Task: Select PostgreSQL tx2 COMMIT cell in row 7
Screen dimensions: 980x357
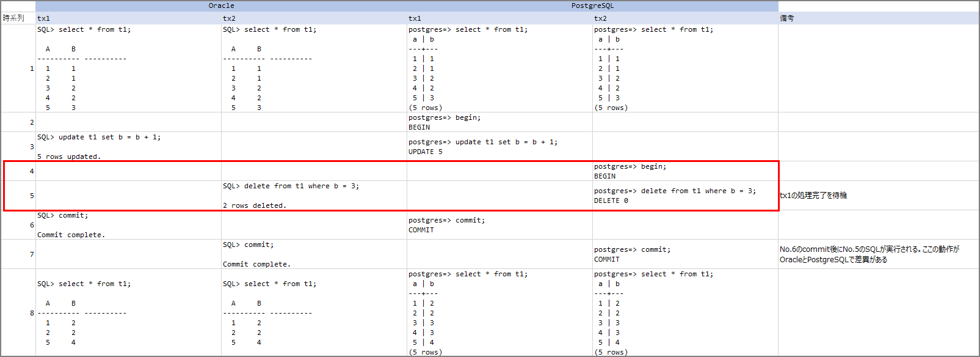Action: pos(685,254)
